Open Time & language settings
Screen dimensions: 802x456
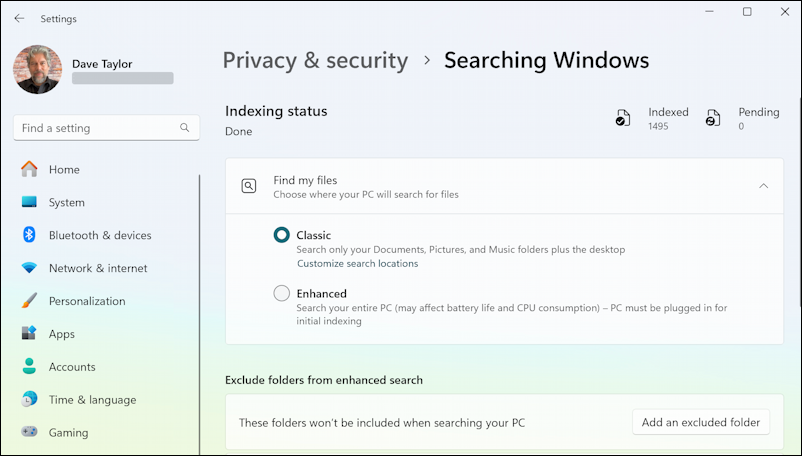(92, 400)
